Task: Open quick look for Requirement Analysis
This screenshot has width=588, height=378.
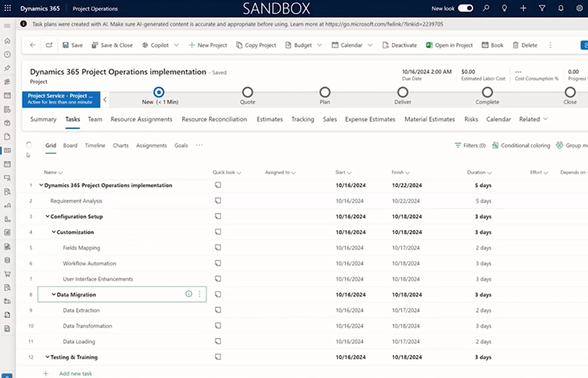Action: tap(218, 201)
